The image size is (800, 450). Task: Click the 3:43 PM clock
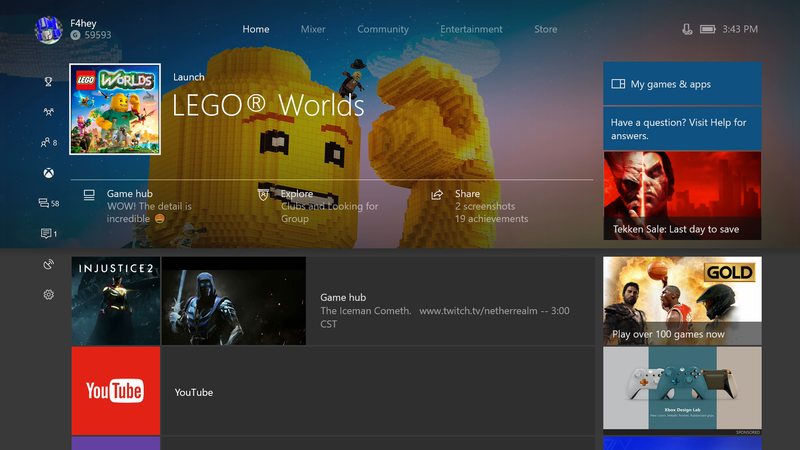[x=740, y=30]
